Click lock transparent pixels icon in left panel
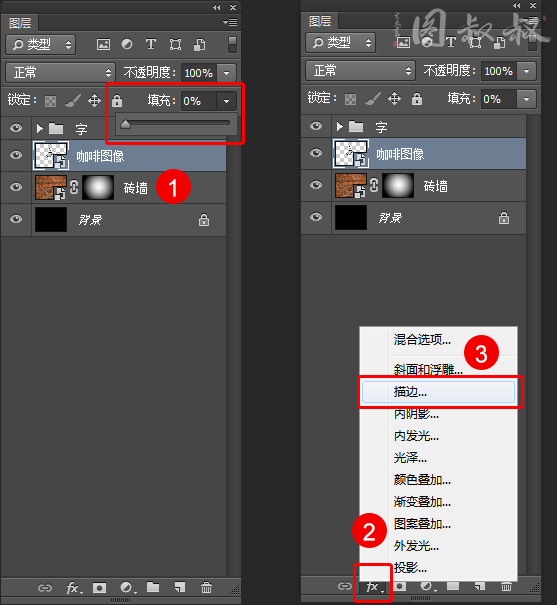557x605 pixels. [51, 101]
